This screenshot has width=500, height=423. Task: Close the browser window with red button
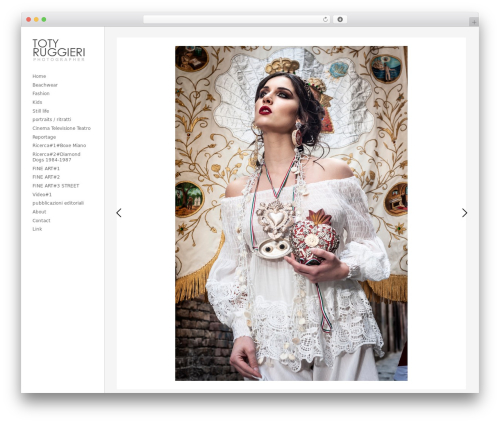tap(29, 20)
